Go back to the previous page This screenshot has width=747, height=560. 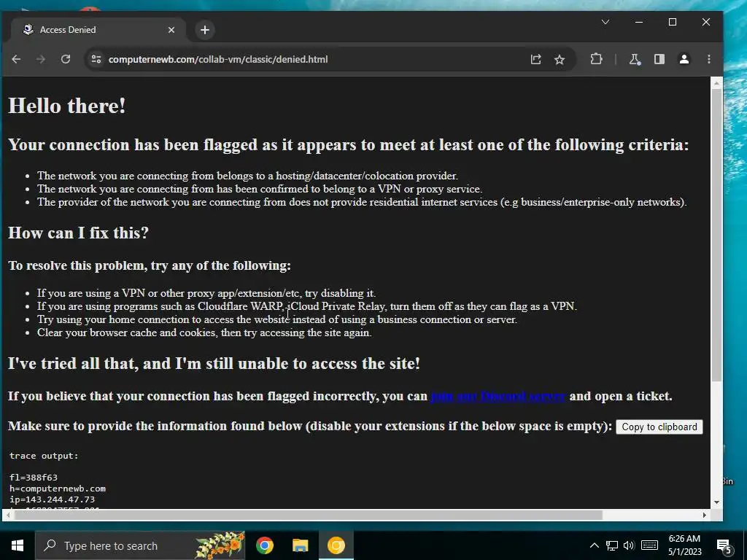pyautogui.click(x=16, y=59)
